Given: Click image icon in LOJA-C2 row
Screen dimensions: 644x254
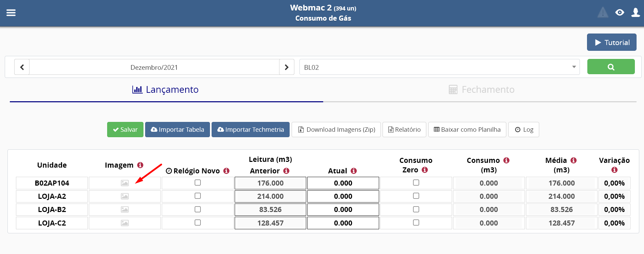Looking at the screenshot, I should 125,223.
